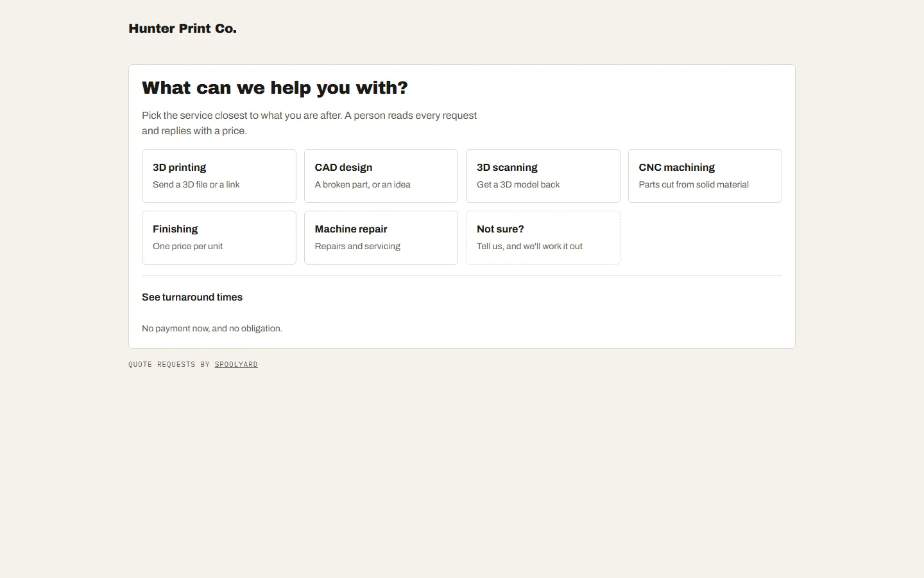The height and width of the screenshot is (578, 924).
Task: Click the Hunter Print Co. logo
Action: (182, 28)
